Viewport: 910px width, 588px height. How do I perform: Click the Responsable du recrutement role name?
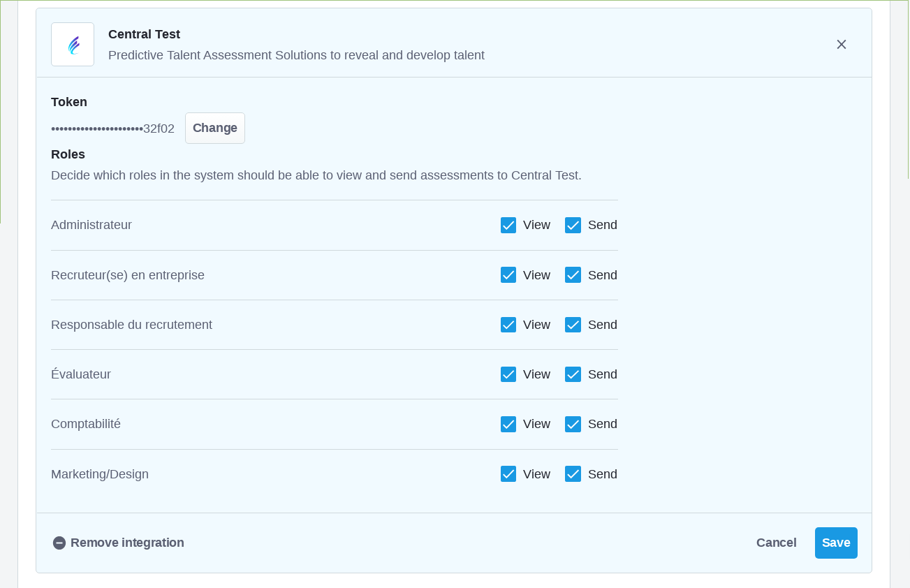pyautogui.click(x=131, y=325)
